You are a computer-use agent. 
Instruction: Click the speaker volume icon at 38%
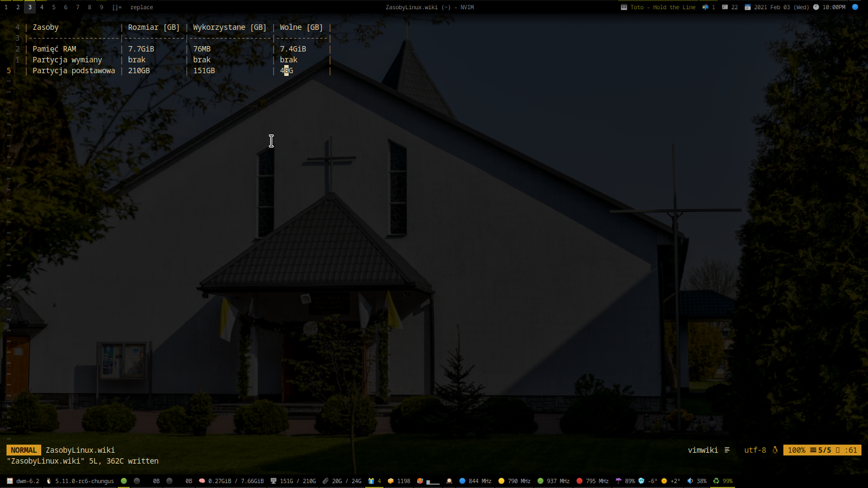point(690,481)
